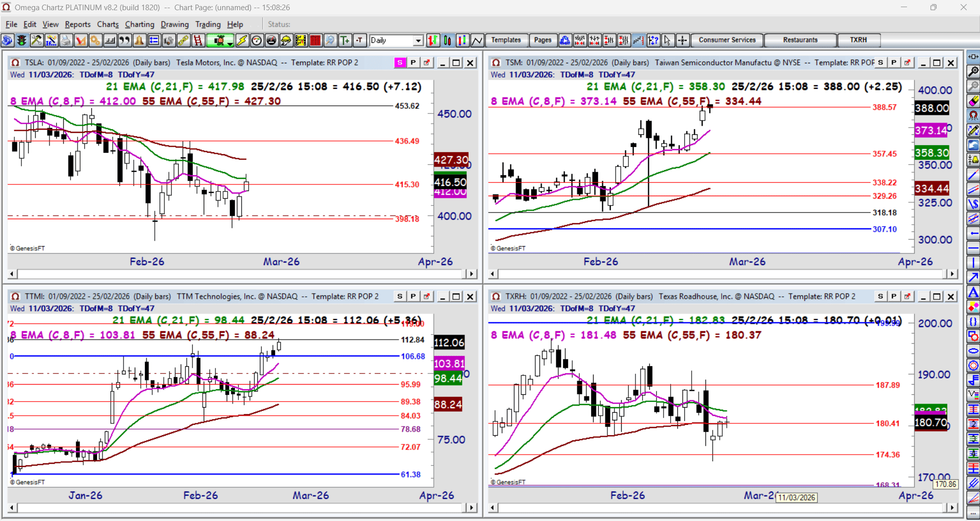Click the 106.68 price level label on TTMI
Screen dimensions: 980x521
(413, 357)
